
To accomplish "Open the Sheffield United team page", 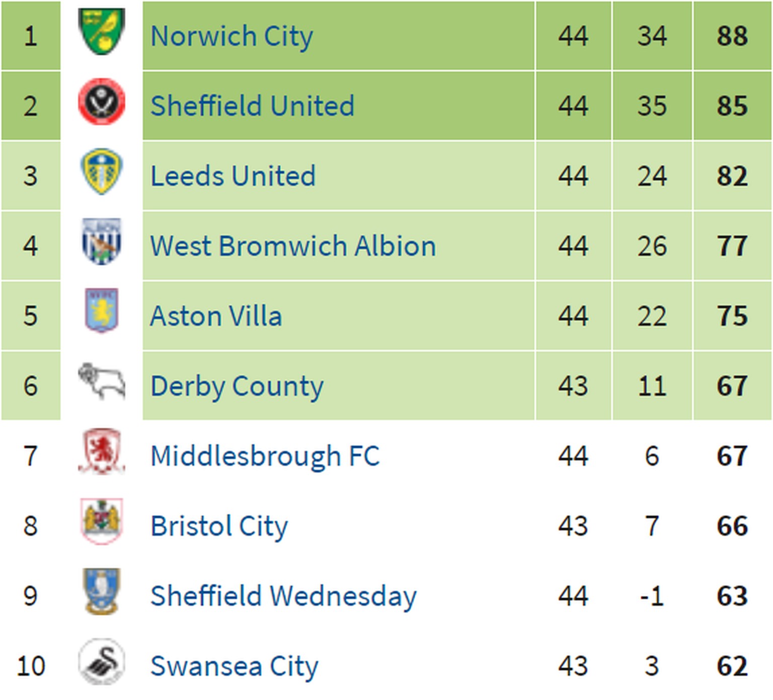I will point(252,106).
